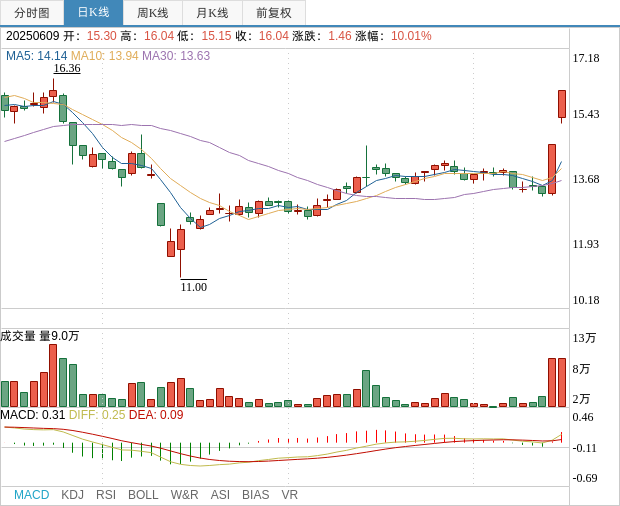Click the 2万 volume axis label
Image resolution: width=620 pixels, height=506 pixels.
581,399
